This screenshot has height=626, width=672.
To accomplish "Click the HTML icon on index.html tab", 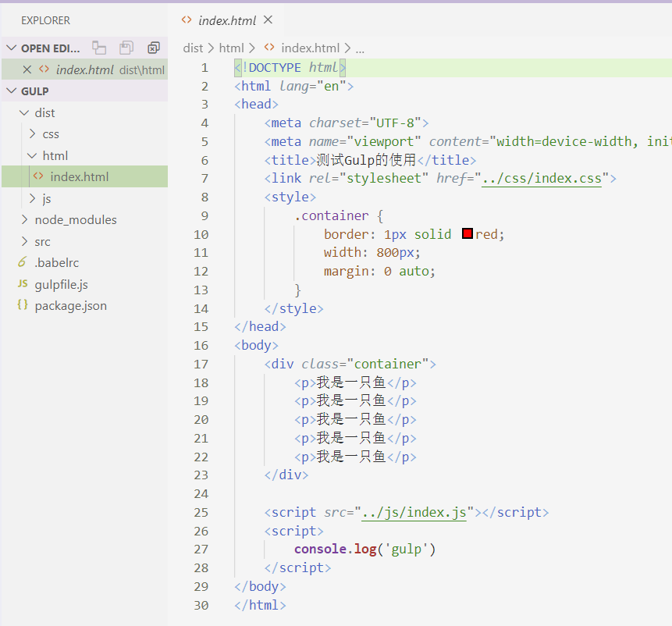I will coord(187,20).
